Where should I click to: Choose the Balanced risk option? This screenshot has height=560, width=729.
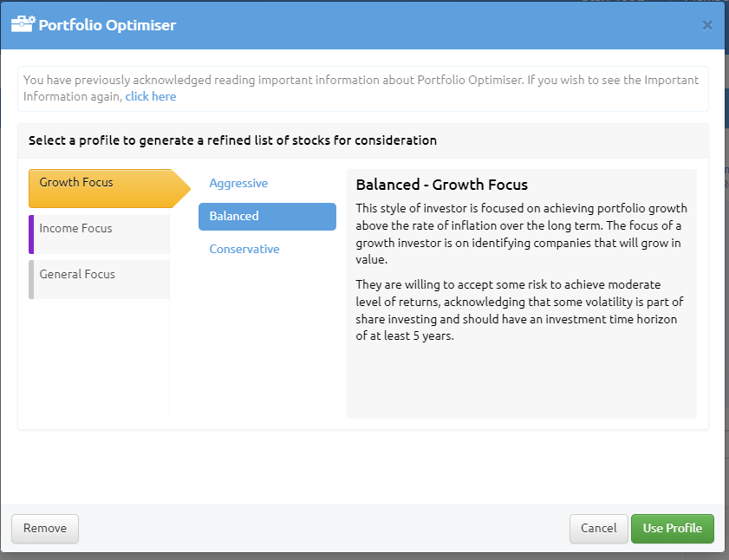267,216
